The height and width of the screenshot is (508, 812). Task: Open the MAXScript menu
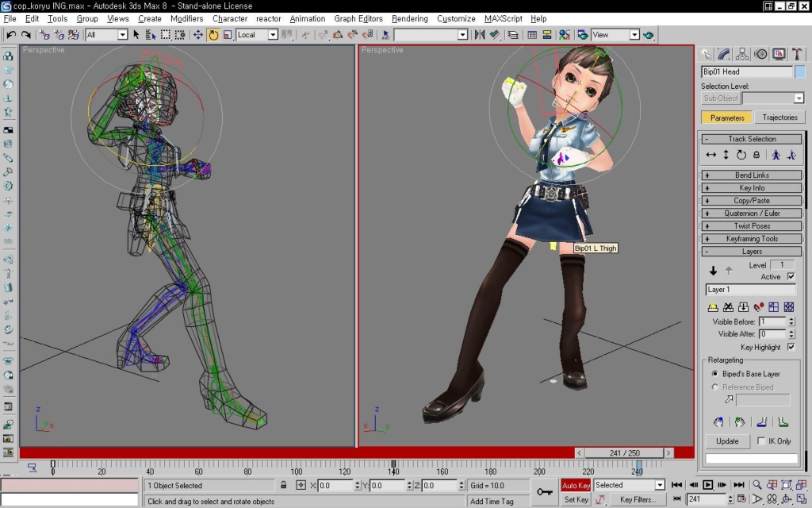point(504,19)
